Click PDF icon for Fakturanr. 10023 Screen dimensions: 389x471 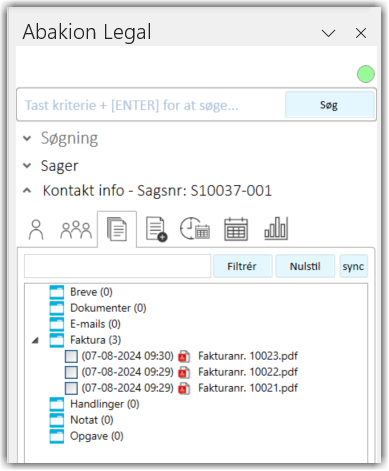click(184, 356)
